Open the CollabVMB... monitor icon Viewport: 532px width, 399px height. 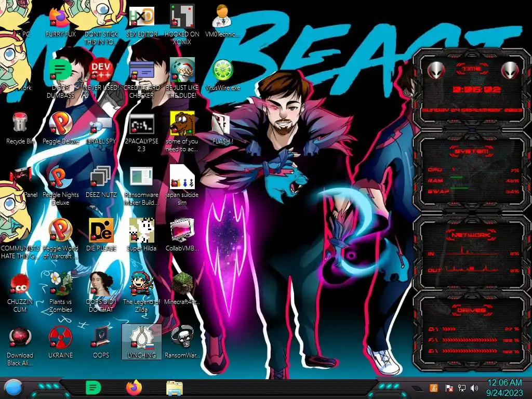[182, 235]
